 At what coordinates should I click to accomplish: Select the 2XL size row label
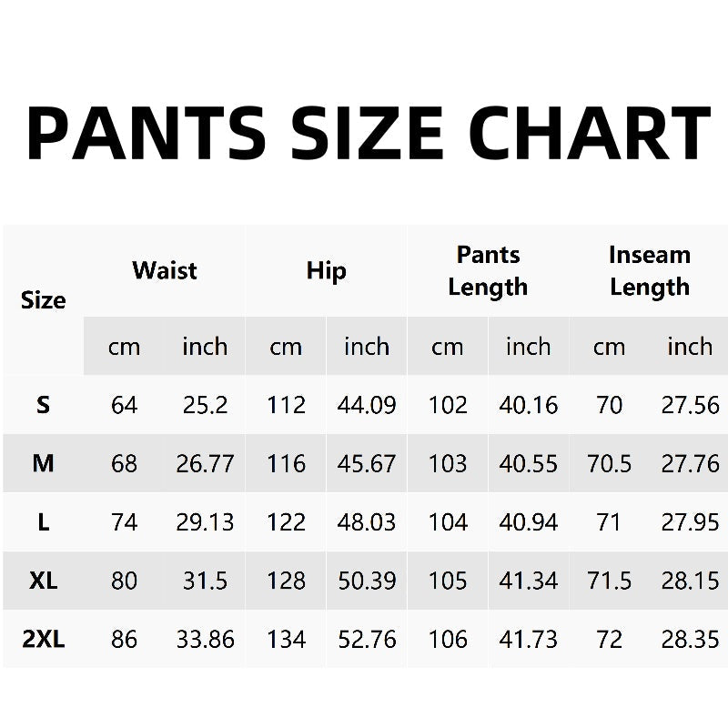point(43,639)
